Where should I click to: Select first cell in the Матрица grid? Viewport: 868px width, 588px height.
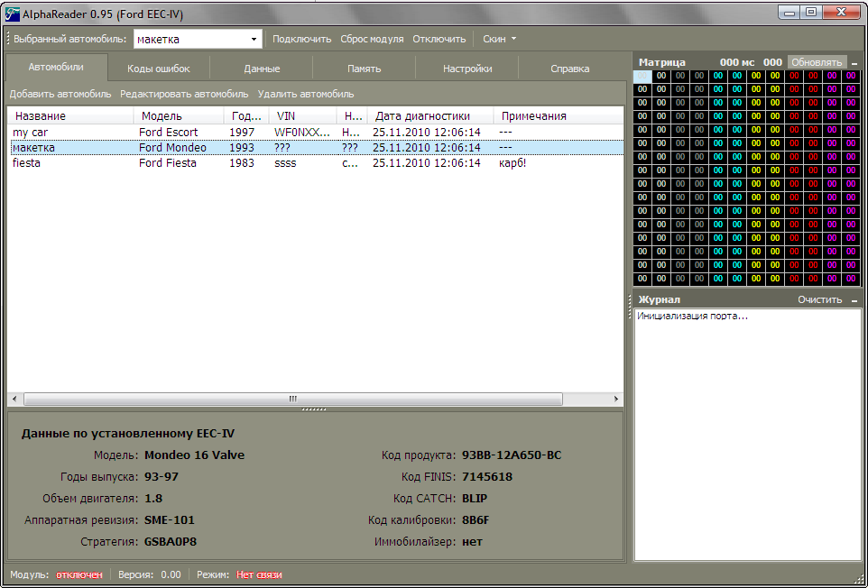pos(642,76)
